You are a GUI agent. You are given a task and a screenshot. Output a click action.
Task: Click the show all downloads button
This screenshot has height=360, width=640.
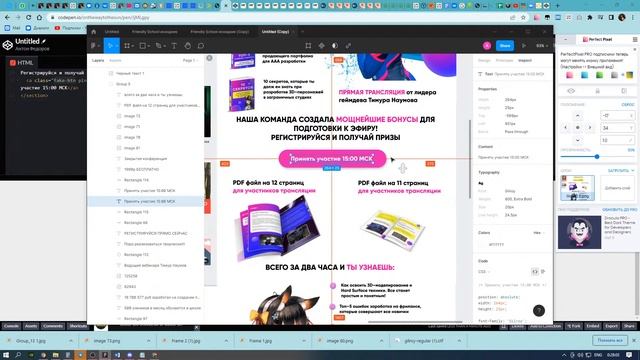pos(610,340)
